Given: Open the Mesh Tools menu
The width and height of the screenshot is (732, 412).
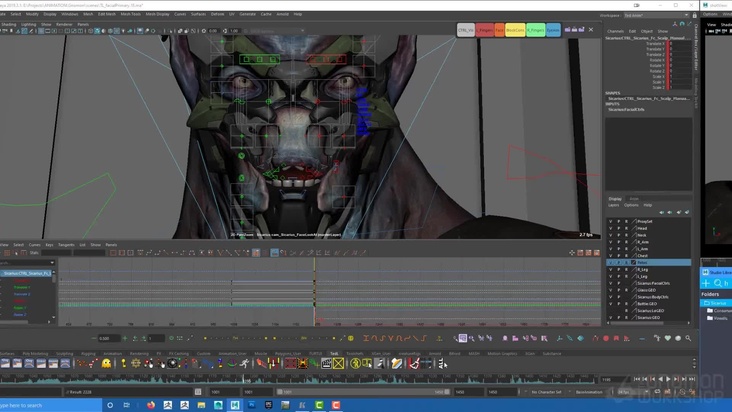Looking at the screenshot, I should pyautogui.click(x=130, y=14).
